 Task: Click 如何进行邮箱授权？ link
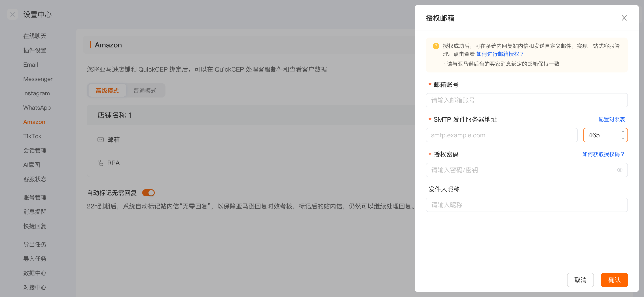[x=500, y=54]
